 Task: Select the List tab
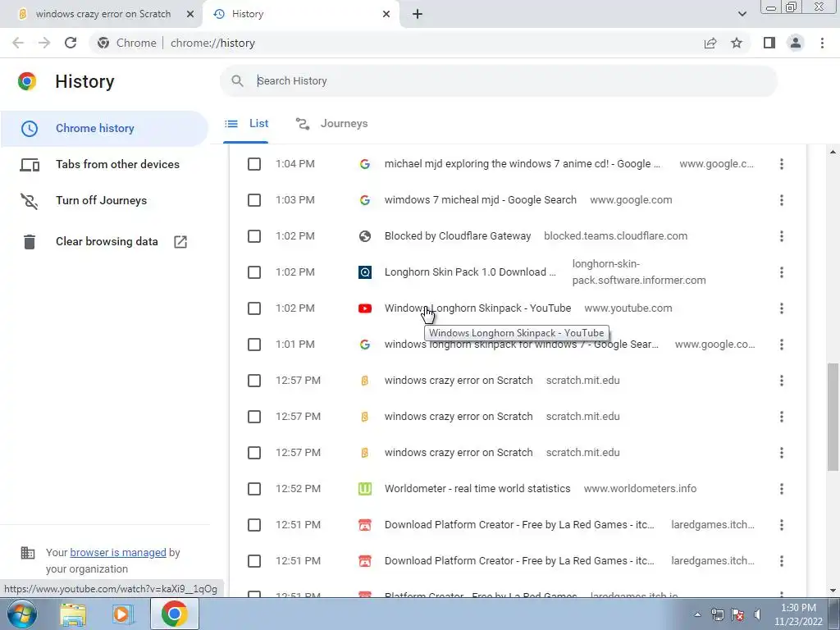click(x=246, y=124)
